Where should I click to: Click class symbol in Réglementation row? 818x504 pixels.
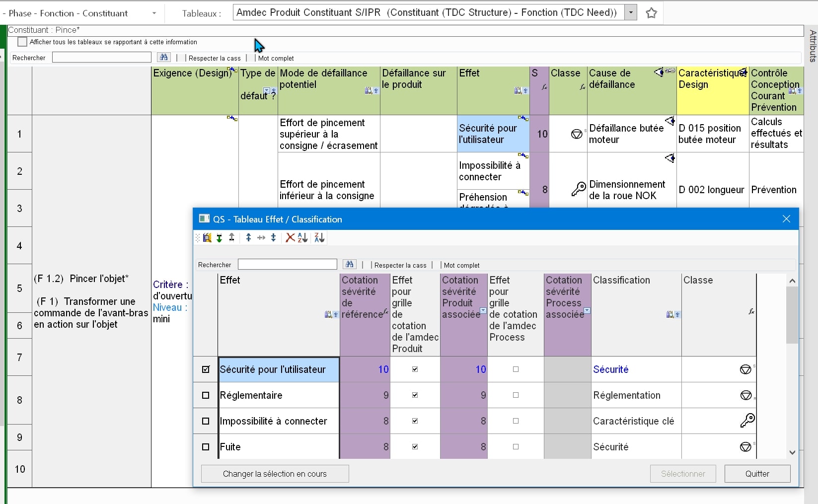(745, 395)
